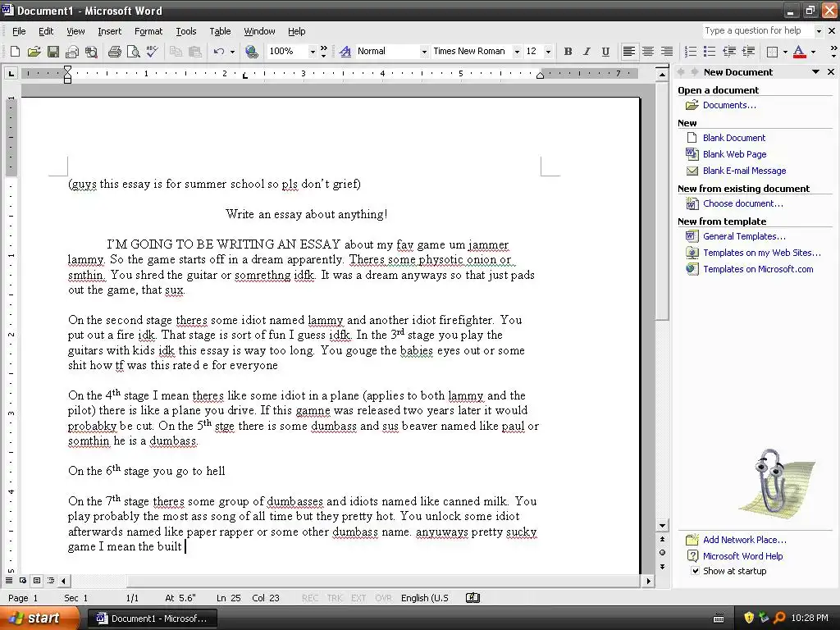Click the Choose document link
840x630 pixels.
pyautogui.click(x=743, y=203)
